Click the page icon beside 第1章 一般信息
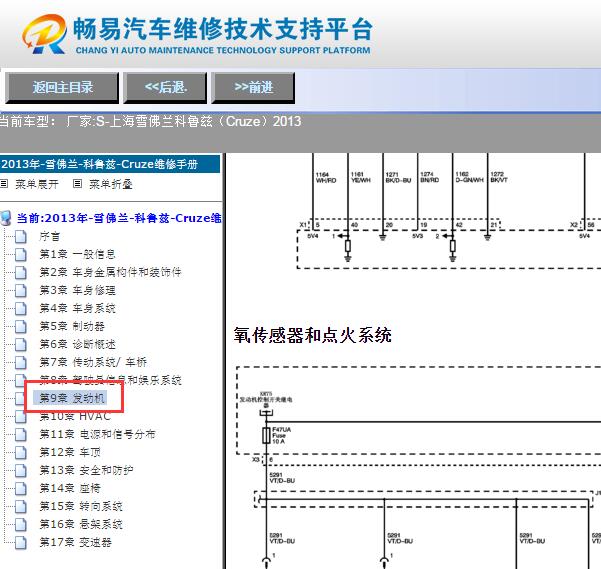Image resolution: width=601 pixels, height=569 pixels. coord(21,254)
